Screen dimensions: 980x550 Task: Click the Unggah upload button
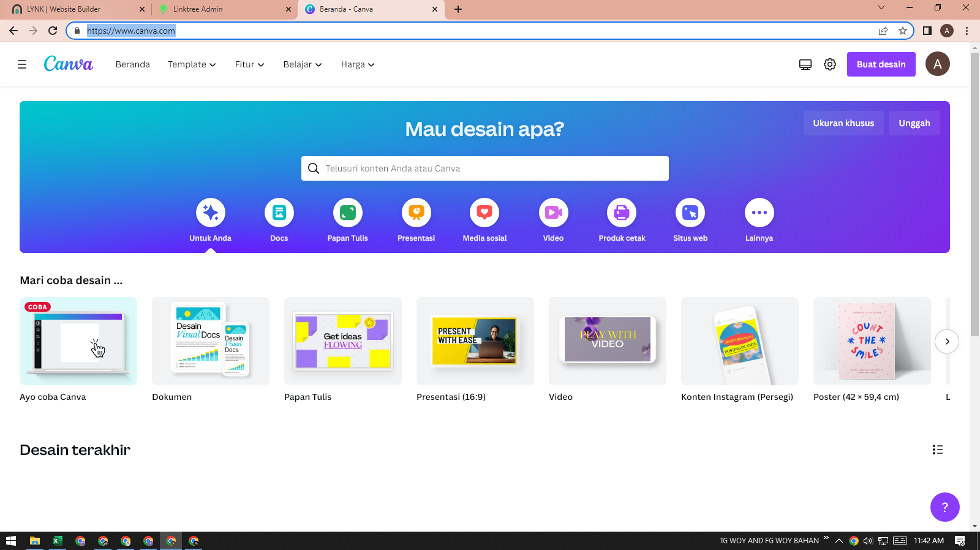tap(914, 123)
